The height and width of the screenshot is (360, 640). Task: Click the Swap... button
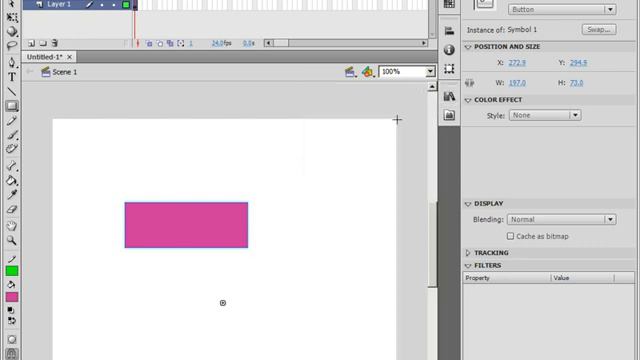(x=599, y=29)
